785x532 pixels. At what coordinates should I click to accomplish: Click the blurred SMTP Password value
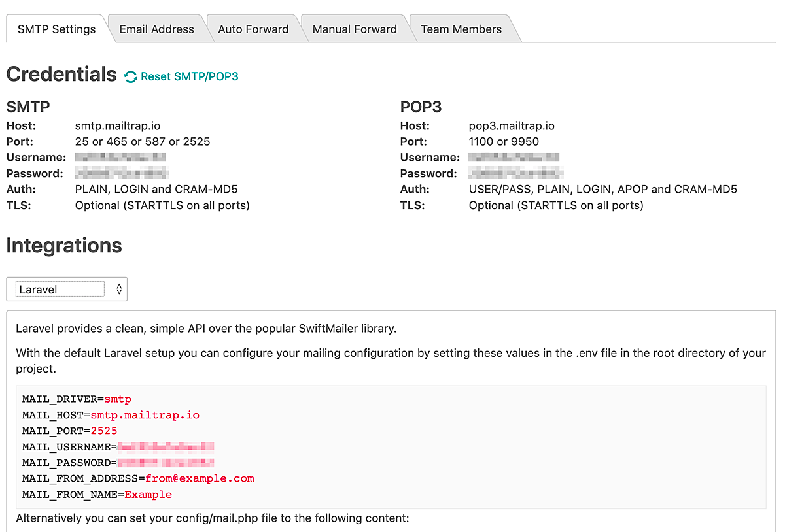(122, 173)
